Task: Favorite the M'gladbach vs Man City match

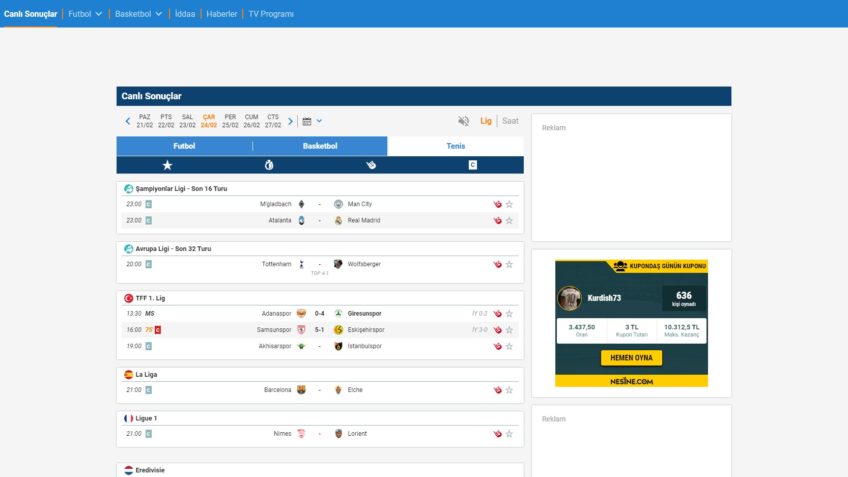Action: [x=509, y=204]
